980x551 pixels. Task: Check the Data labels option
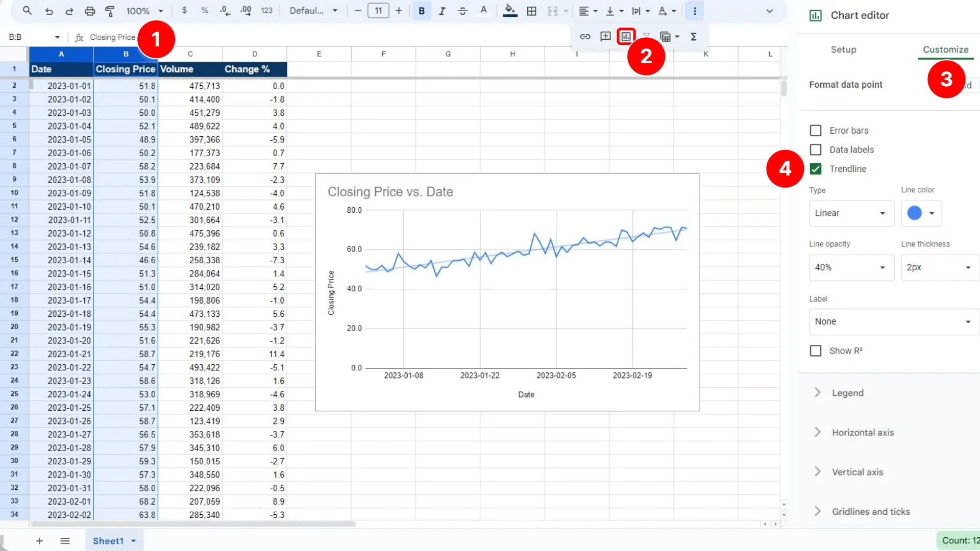click(x=815, y=149)
